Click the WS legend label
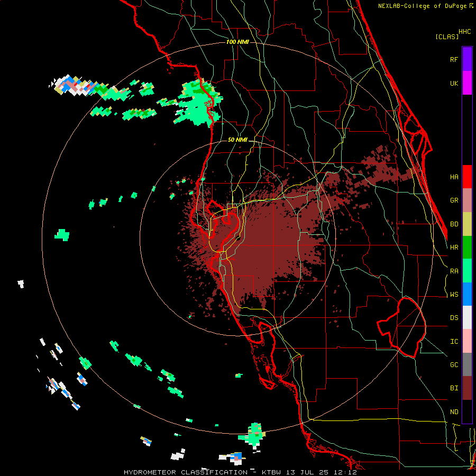Screen dimensions: 476x476 tap(454, 295)
